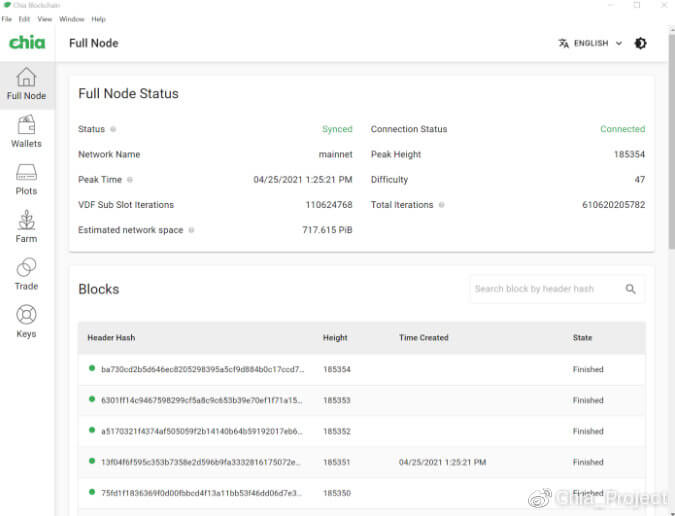Click the Chia Blockchain app icon in title bar
Screen dimensions: 675x516
[7, 5]
